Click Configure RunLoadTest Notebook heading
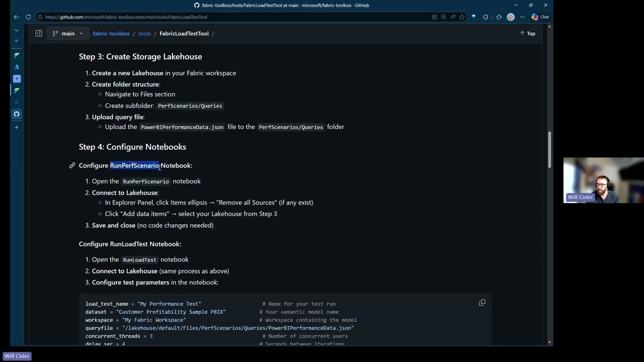 tap(130, 244)
